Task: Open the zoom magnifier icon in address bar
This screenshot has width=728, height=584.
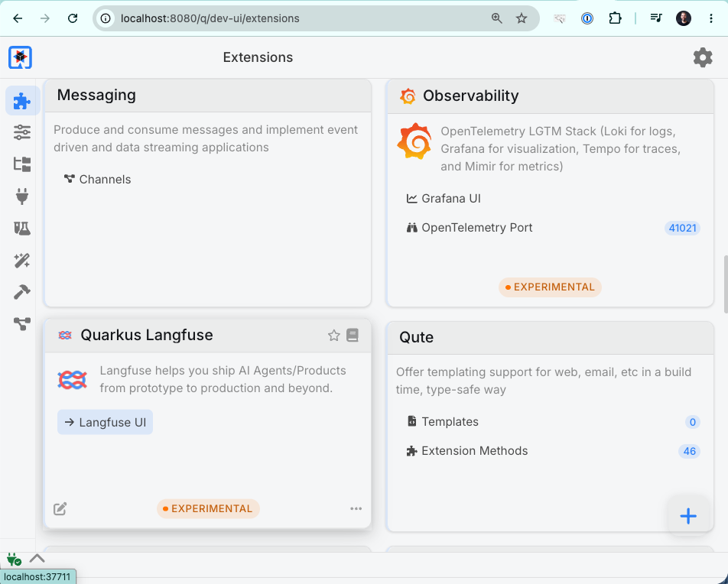Action: tap(497, 18)
